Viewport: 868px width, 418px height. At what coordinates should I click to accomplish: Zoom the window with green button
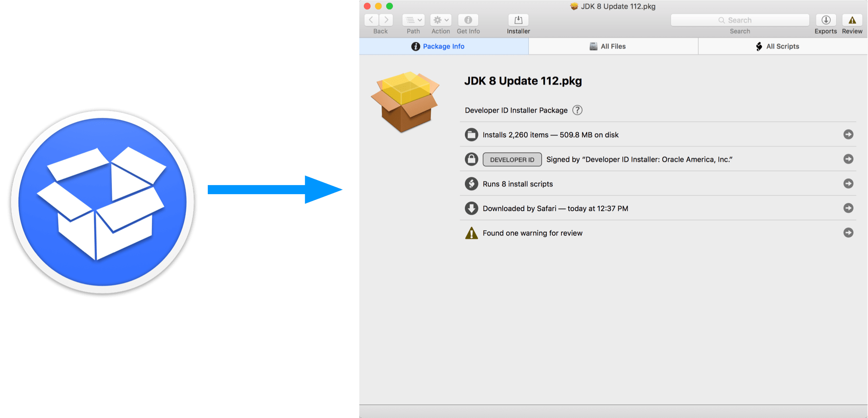point(390,6)
